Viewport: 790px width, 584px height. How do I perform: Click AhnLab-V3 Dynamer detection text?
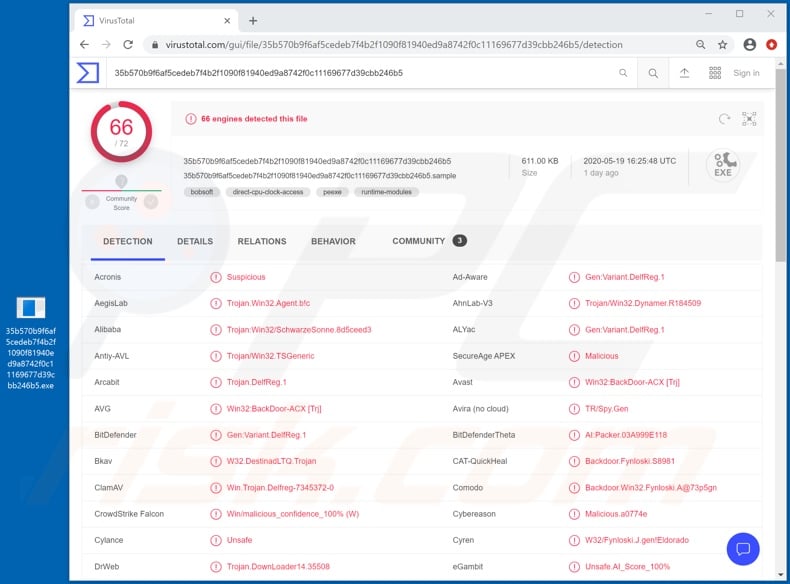[x=643, y=303]
